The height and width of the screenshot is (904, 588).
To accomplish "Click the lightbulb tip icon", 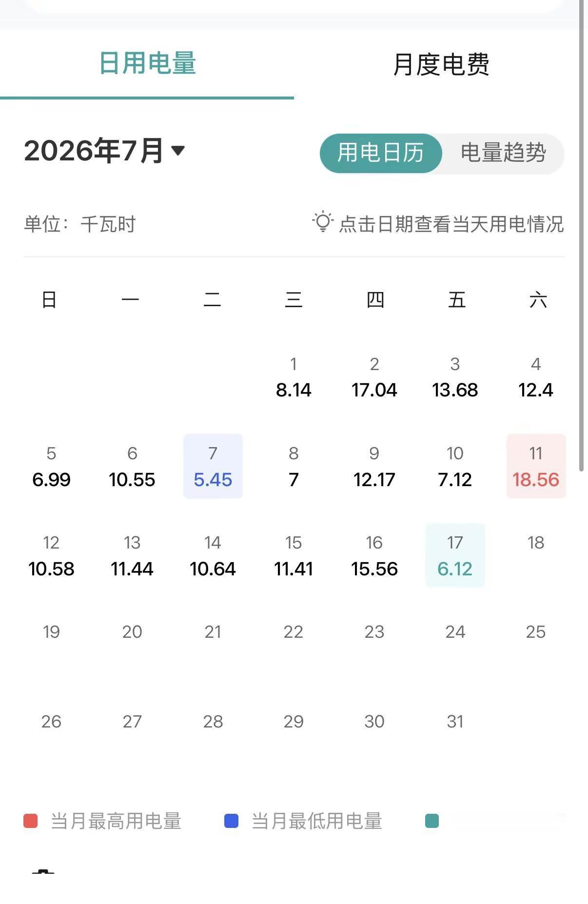I will [x=323, y=222].
